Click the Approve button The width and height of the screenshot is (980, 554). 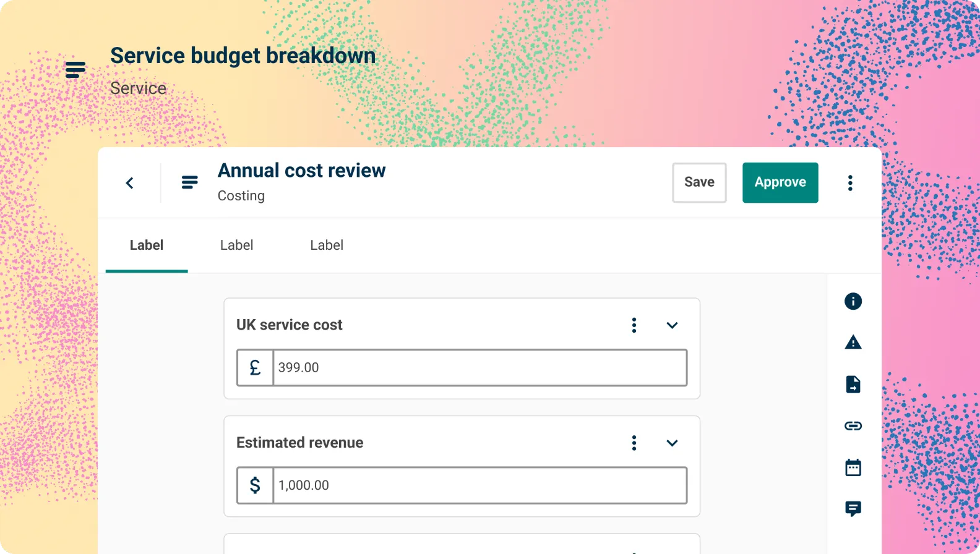[x=780, y=182]
